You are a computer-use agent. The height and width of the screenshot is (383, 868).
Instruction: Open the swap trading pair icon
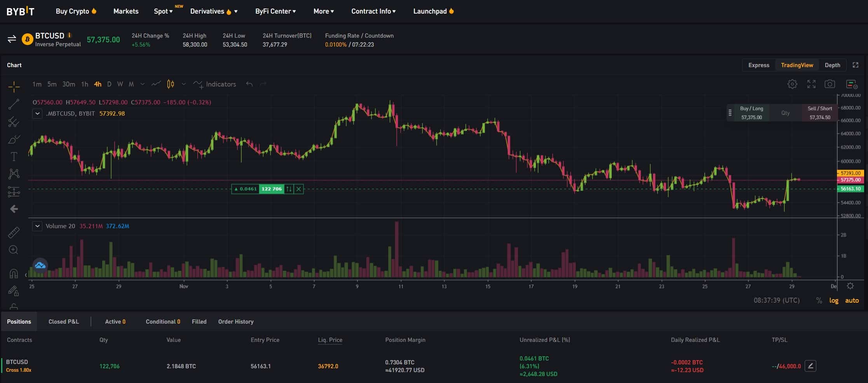[12, 39]
